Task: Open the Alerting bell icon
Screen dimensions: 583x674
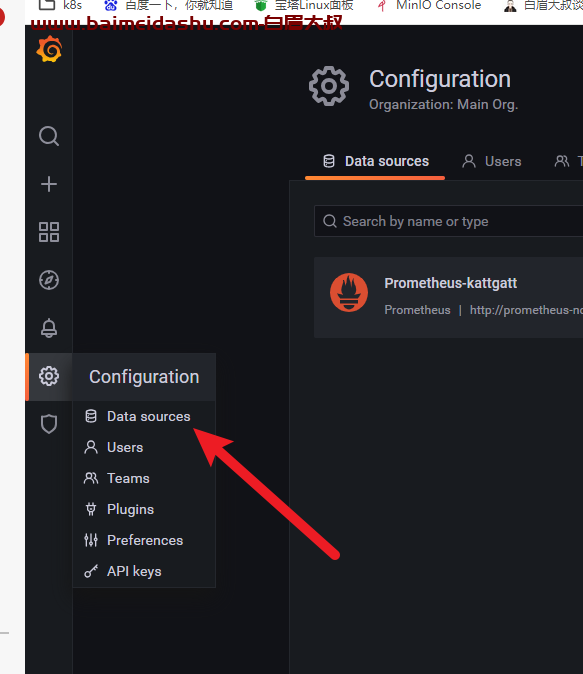Action: coord(49,328)
